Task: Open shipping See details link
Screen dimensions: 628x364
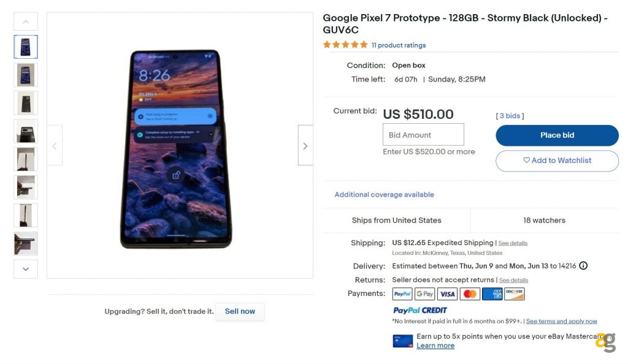Action: coord(513,243)
